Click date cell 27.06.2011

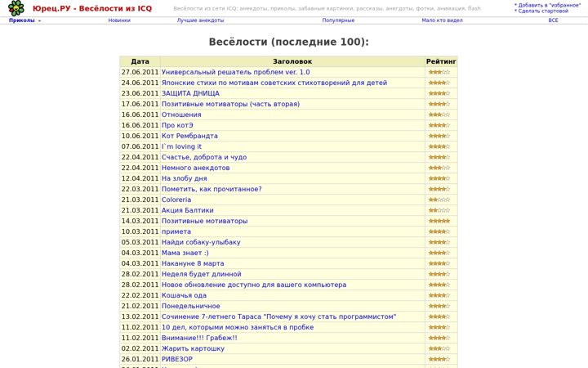tap(140, 72)
